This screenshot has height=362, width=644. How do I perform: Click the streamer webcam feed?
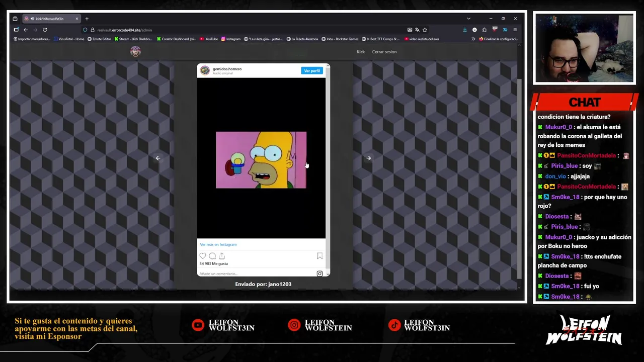(584, 48)
